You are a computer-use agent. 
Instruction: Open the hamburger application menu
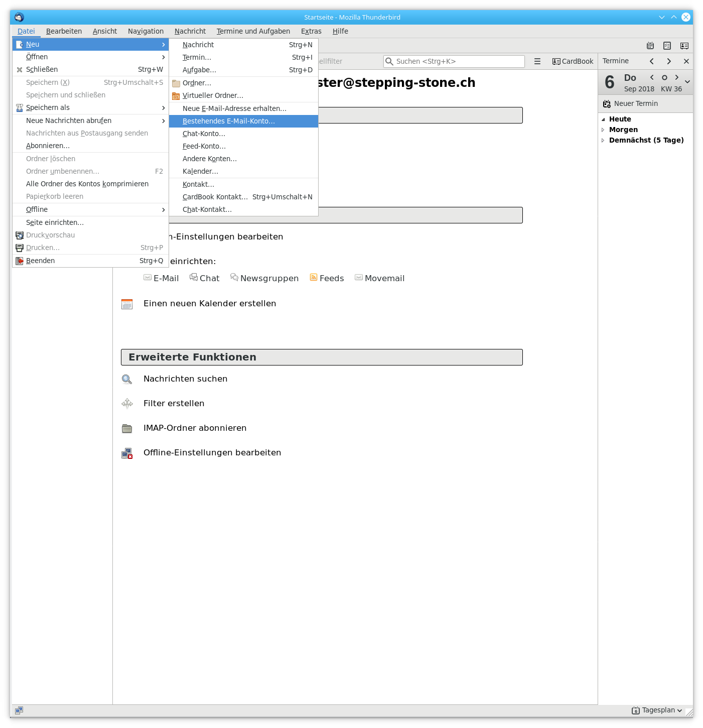click(x=537, y=61)
